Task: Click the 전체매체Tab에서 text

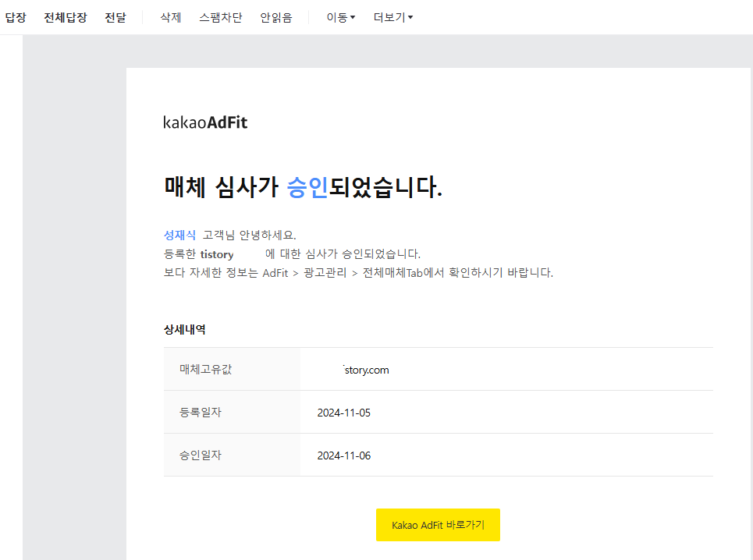Action: (x=403, y=272)
